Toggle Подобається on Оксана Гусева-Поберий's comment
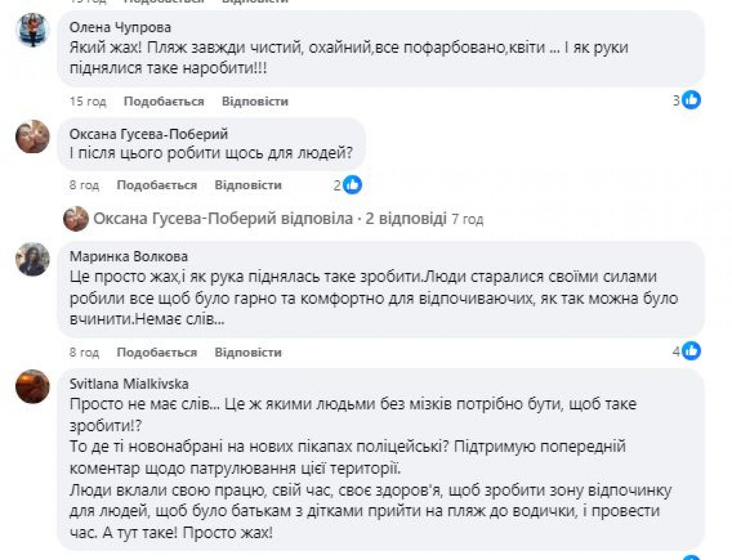Image resolution: width=732 pixels, height=560 pixels. 157,185
